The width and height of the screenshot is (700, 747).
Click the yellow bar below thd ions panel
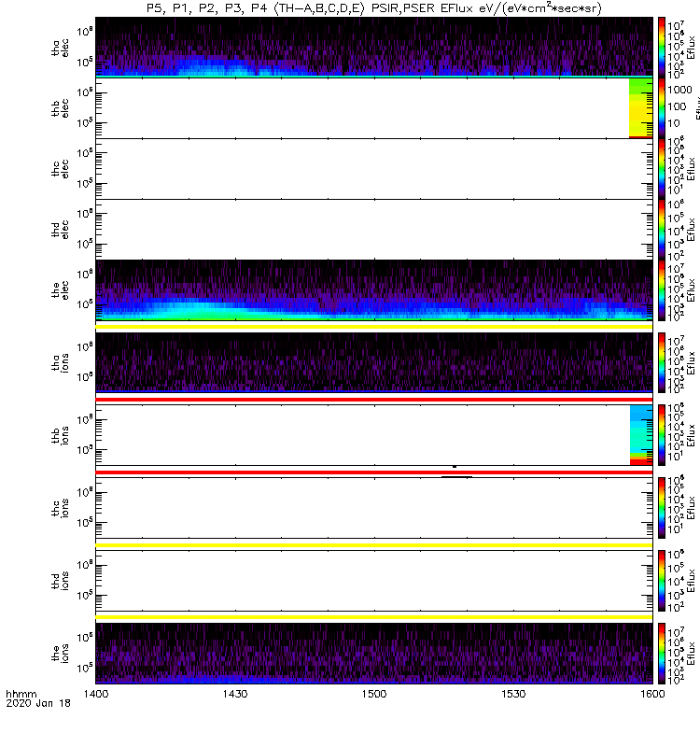click(x=374, y=617)
